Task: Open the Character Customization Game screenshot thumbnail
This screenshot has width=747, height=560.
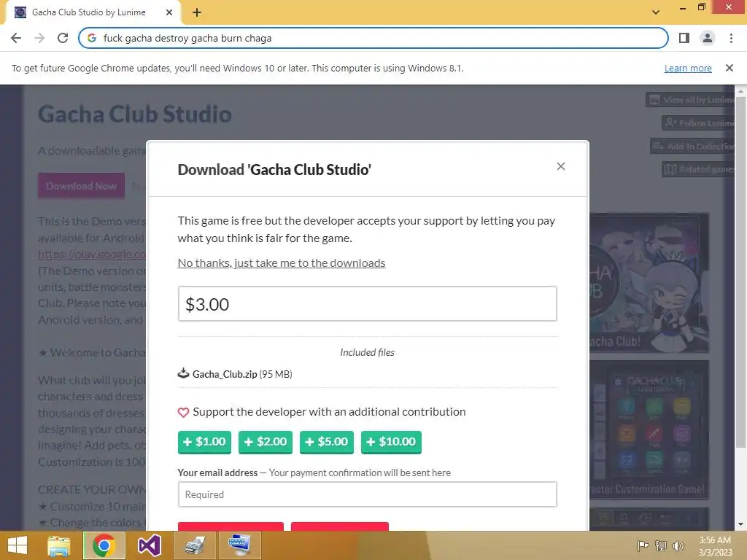Action: coord(649,429)
